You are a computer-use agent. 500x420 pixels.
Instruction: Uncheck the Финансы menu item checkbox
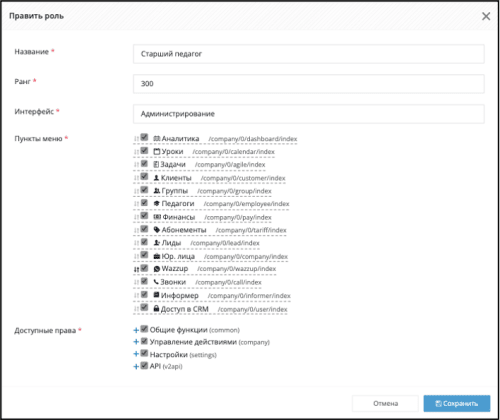pyautogui.click(x=144, y=216)
